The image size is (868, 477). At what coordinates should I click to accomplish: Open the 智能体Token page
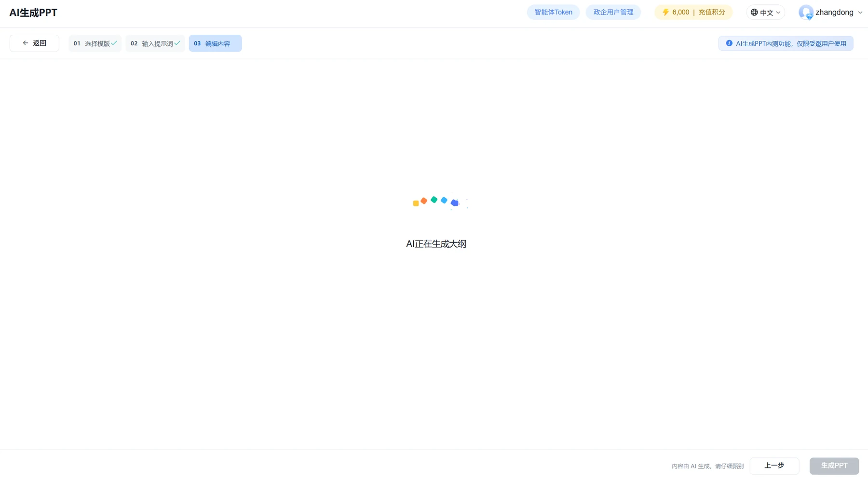553,12
